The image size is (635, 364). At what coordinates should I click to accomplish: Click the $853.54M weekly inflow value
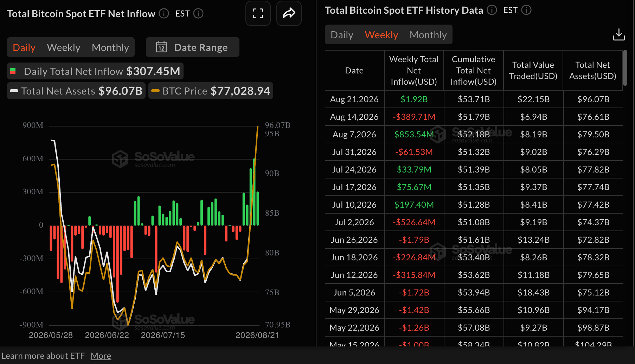click(x=414, y=135)
